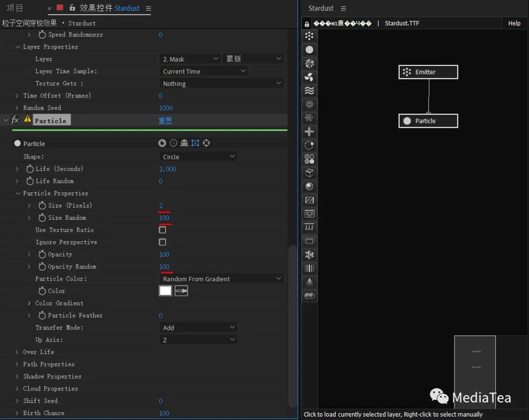Click the Particle effect warning icon

coord(27,119)
